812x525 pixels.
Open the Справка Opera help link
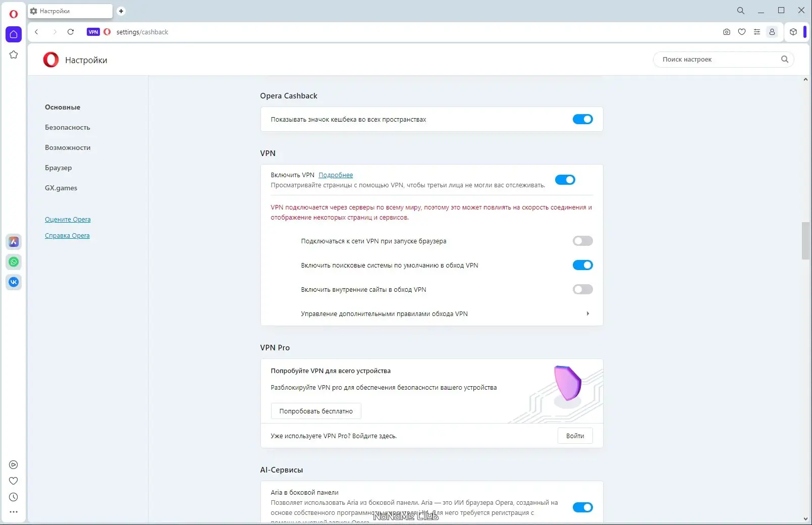coord(67,235)
